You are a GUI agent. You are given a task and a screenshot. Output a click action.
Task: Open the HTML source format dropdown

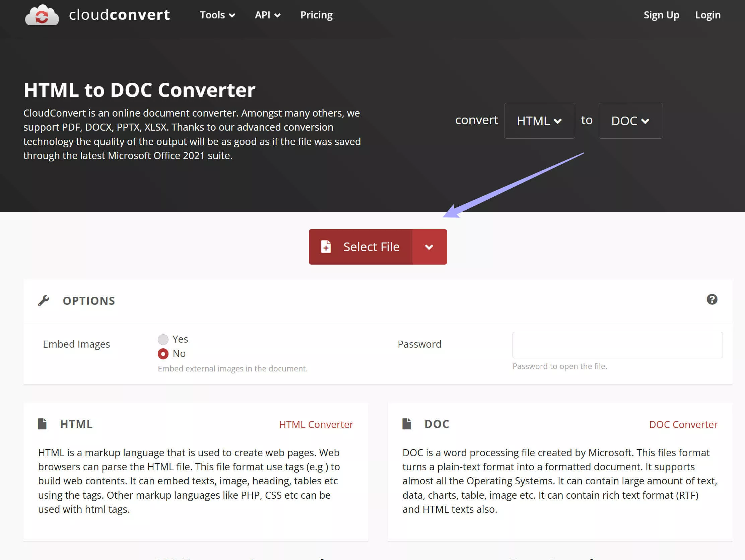(539, 121)
